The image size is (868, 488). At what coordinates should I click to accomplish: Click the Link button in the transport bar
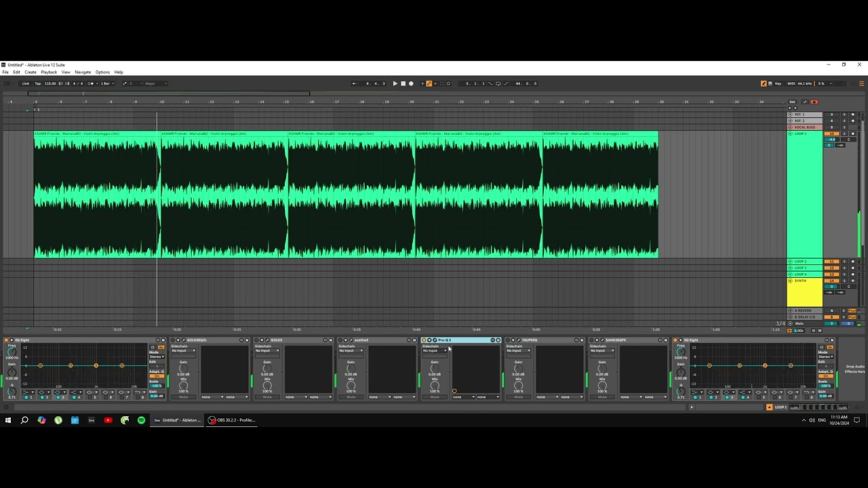click(26, 83)
